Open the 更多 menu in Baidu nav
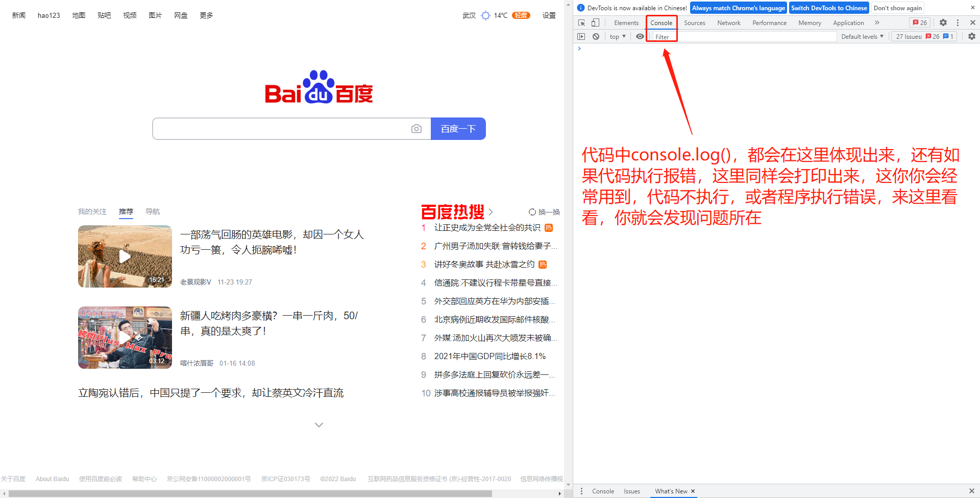Image resolution: width=980 pixels, height=498 pixels. pos(206,15)
